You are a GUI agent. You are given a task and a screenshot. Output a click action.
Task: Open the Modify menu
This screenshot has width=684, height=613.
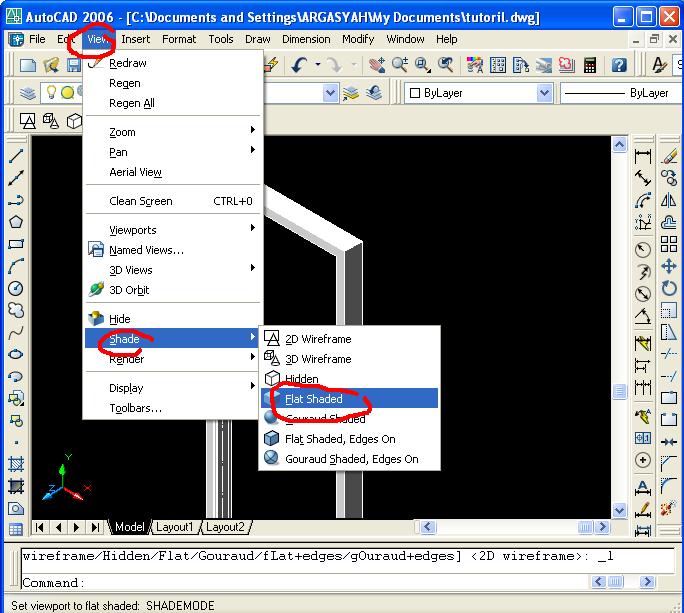(358, 39)
